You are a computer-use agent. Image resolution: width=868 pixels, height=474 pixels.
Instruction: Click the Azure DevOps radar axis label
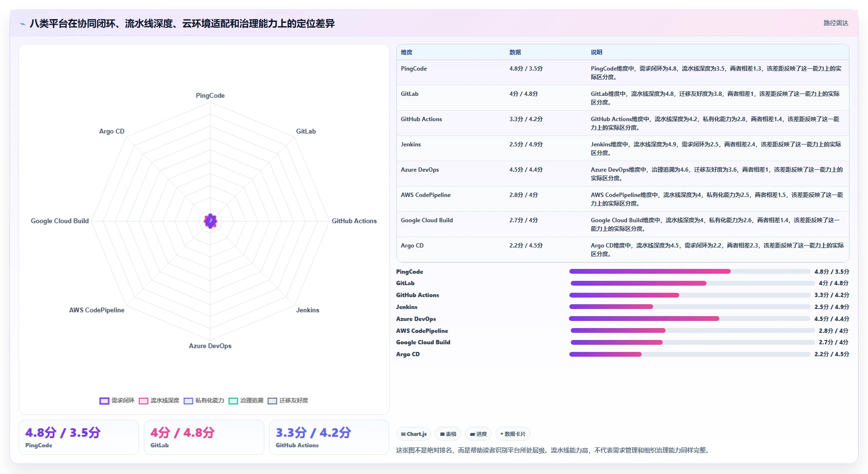point(210,346)
